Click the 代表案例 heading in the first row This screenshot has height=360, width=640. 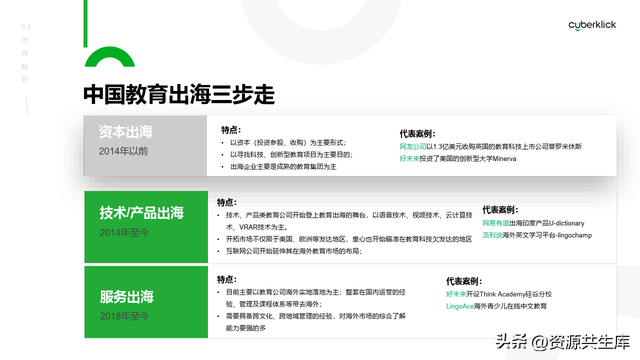418,133
